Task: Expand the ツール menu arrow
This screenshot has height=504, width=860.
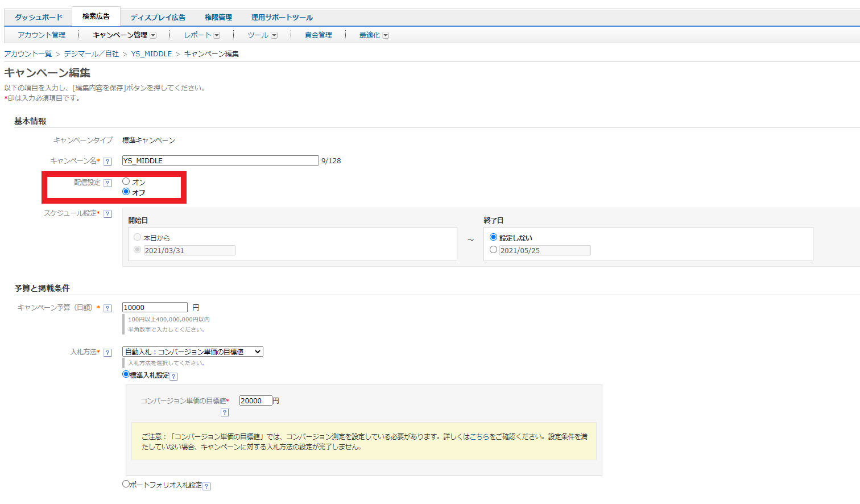Action: tap(274, 35)
